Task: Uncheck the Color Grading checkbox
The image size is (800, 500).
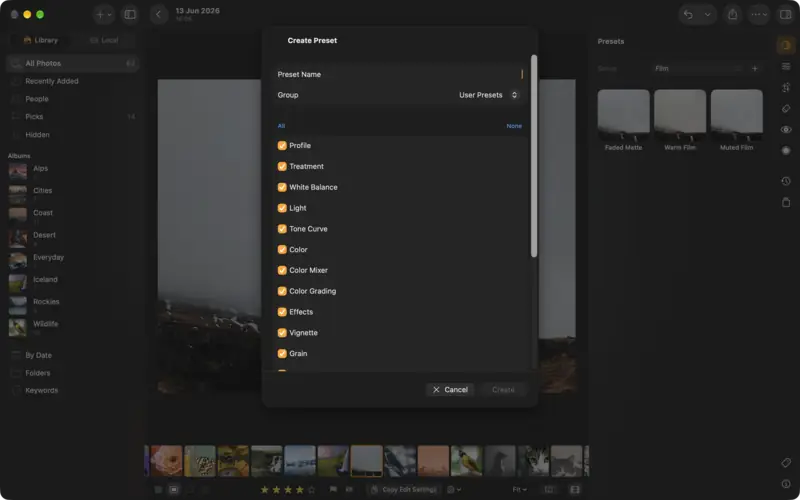Action: 282,291
